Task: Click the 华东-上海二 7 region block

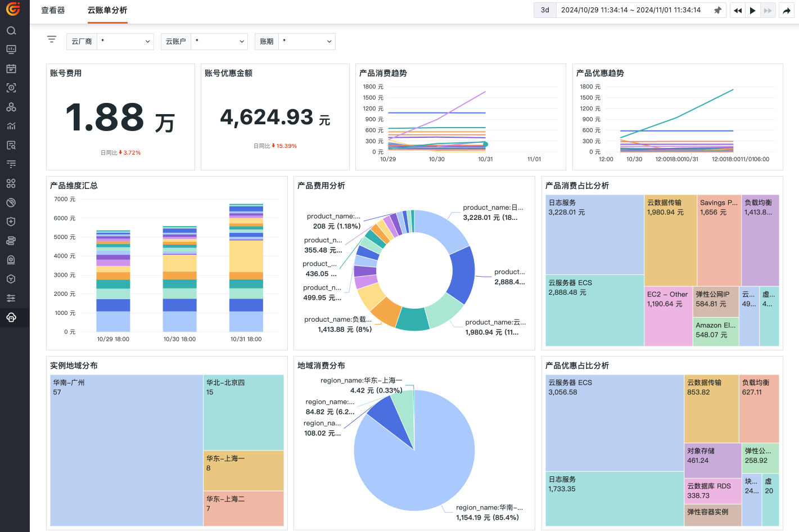Action: pyautogui.click(x=243, y=509)
